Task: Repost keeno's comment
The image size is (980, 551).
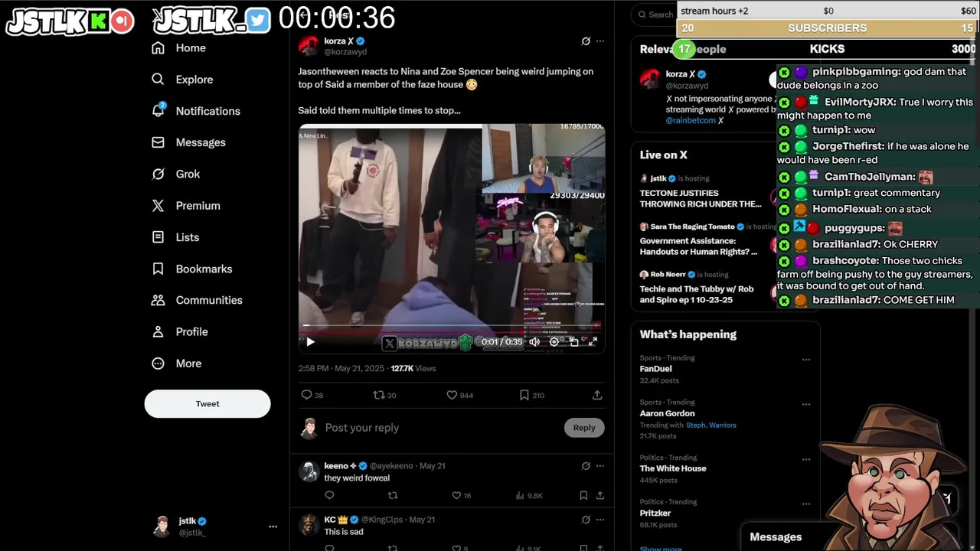Action: (x=393, y=496)
